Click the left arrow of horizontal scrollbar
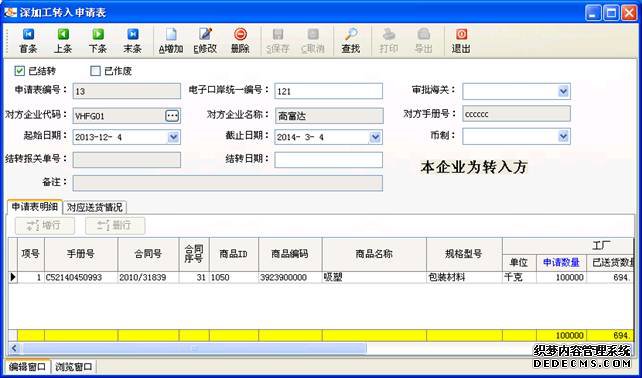Screen dimensions: 642x378 pos(14,349)
